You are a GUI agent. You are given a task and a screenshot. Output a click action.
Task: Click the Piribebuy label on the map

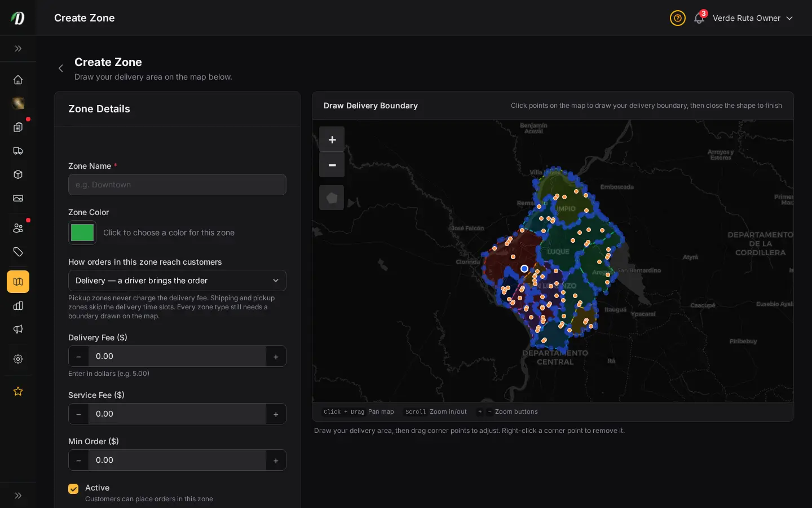tap(743, 341)
